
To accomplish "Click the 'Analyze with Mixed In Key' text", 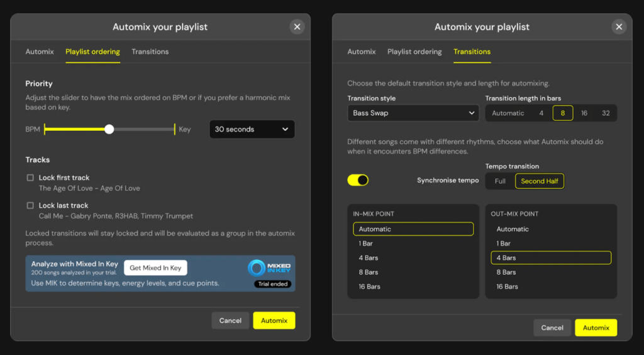I will 75,264.
